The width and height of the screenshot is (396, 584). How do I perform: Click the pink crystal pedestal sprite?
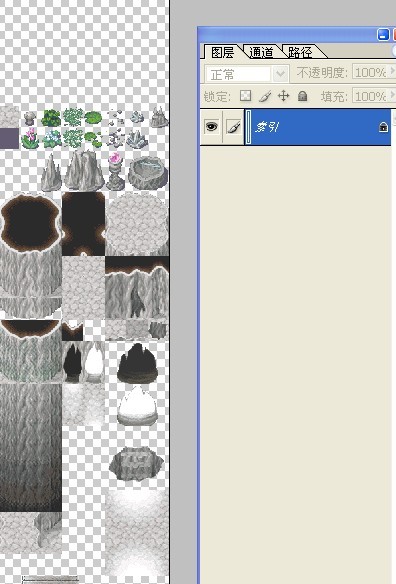(115, 171)
